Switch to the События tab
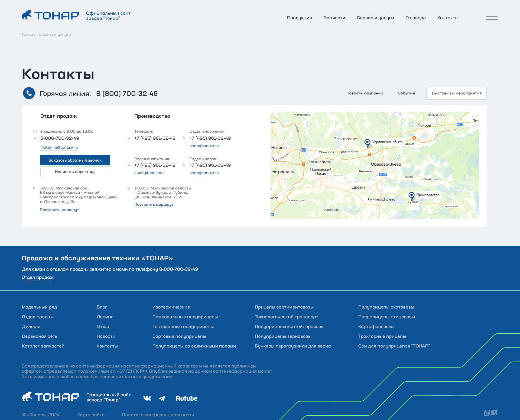 (406, 93)
